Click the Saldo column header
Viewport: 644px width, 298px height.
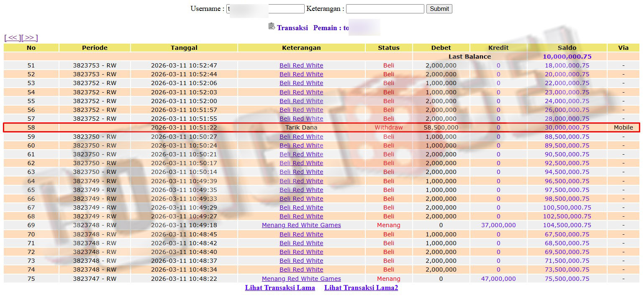coord(567,48)
